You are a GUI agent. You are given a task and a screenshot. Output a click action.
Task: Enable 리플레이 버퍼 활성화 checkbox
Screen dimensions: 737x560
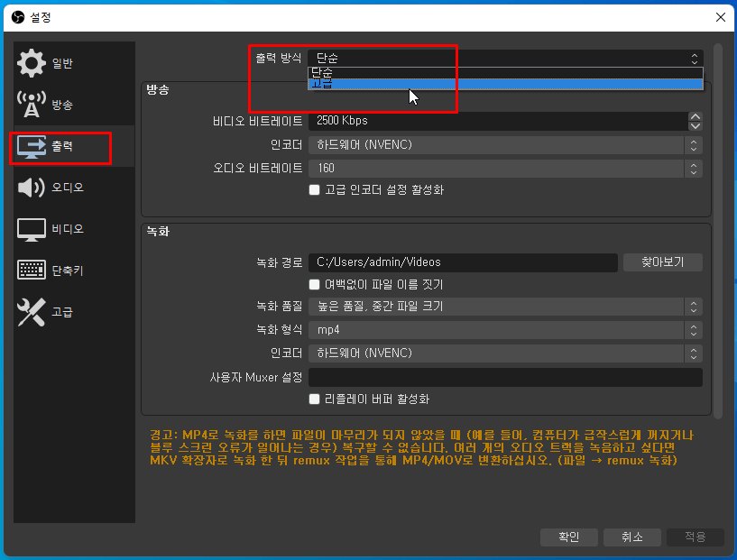[x=315, y=399]
